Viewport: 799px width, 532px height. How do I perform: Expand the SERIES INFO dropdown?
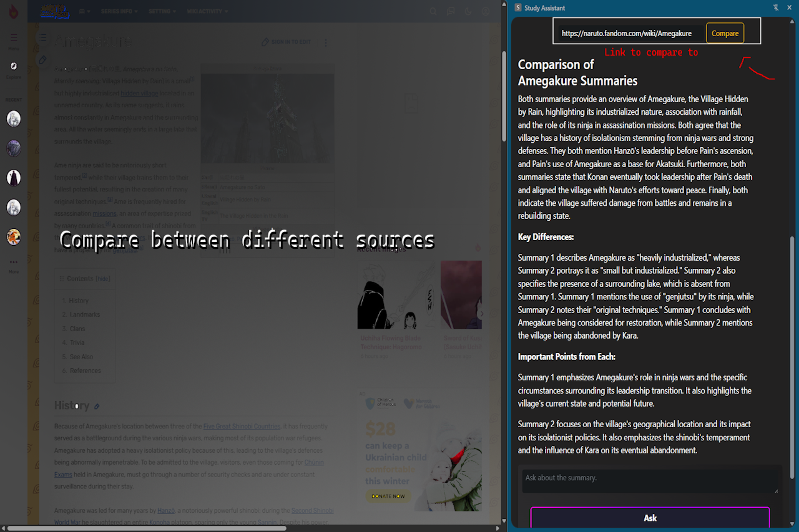[120, 11]
